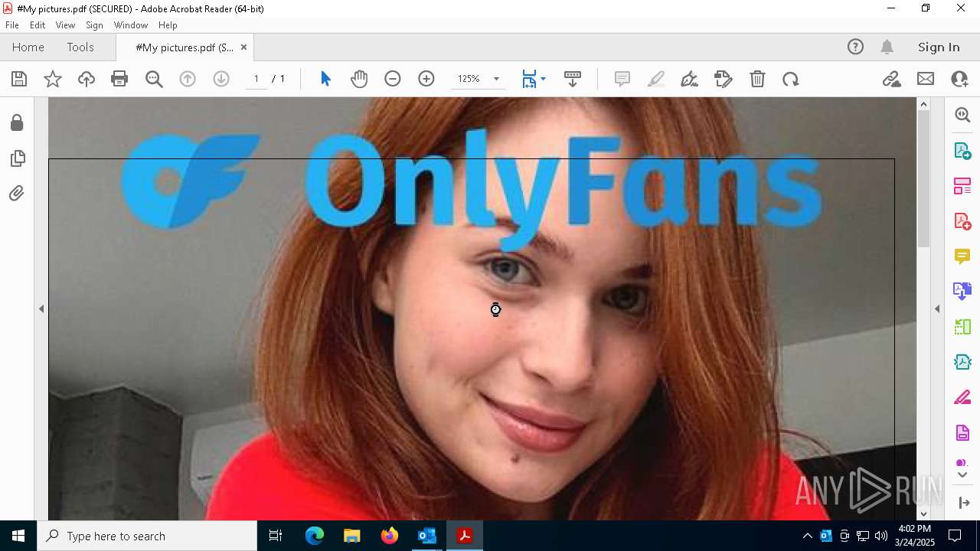Expand the left navigation pane arrow
The height and width of the screenshot is (551, 980).
coord(41,309)
